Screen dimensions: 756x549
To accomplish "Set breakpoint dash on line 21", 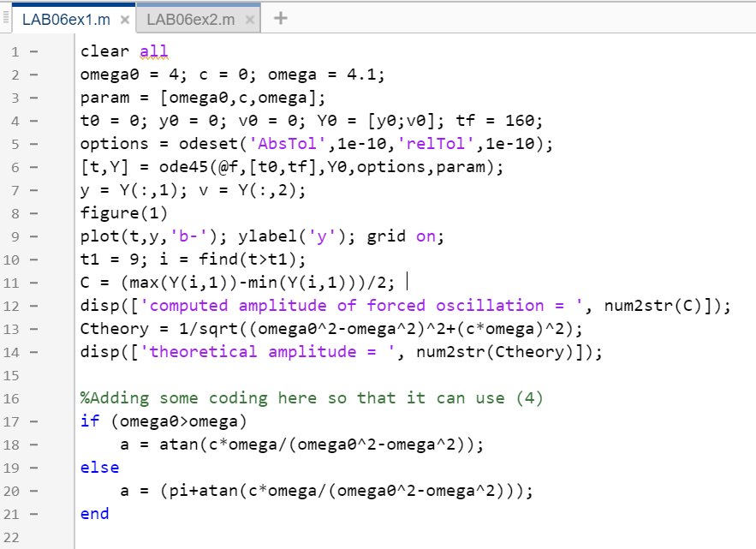I will tap(33, 514).
